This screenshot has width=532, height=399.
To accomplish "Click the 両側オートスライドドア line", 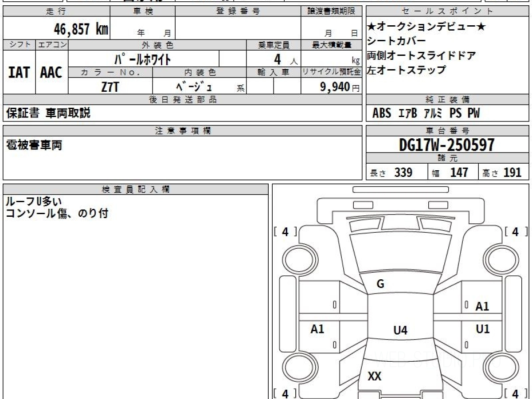I will [422, 56].
